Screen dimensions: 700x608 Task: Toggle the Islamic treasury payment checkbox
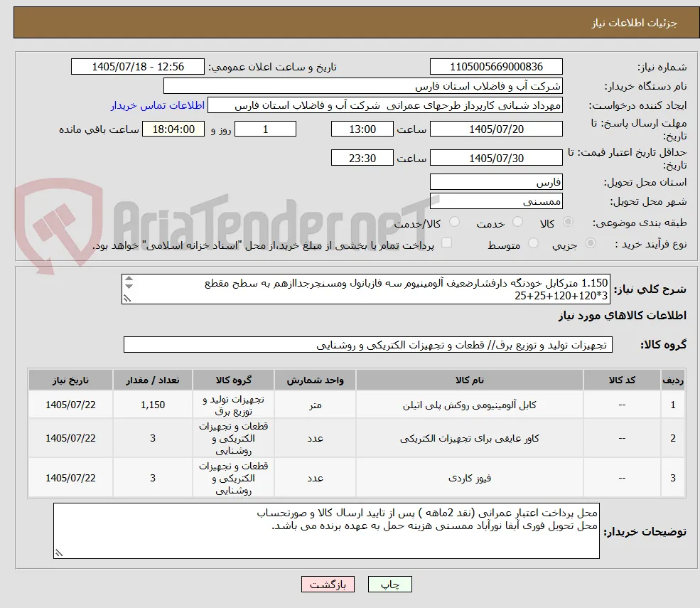(446, 242)
